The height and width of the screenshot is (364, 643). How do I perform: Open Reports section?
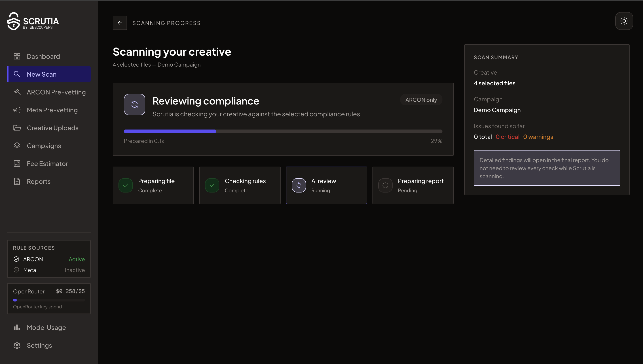click(x=49, y=181)
